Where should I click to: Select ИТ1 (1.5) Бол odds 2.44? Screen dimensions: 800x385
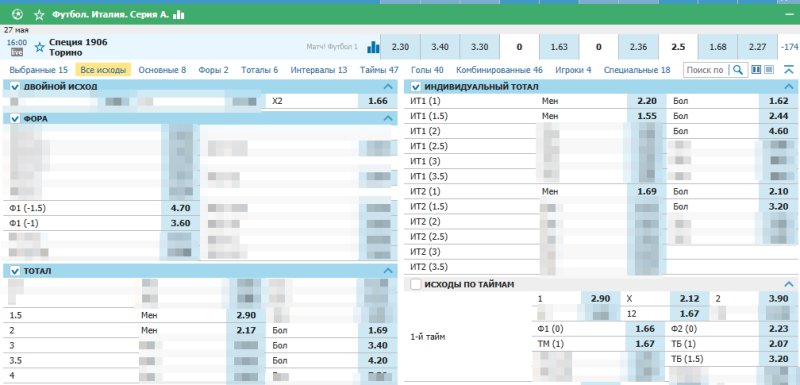(x=779, y=116)
